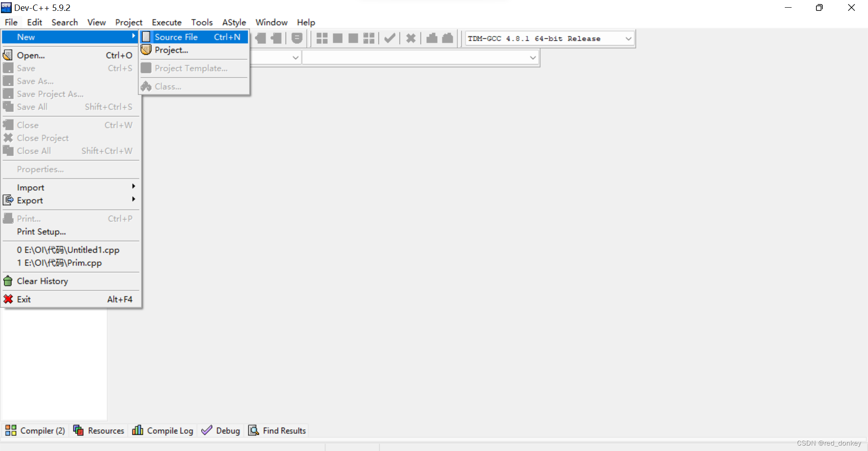Click Clear History in the File menu
868x451 pixels.
tap(71, 281)
